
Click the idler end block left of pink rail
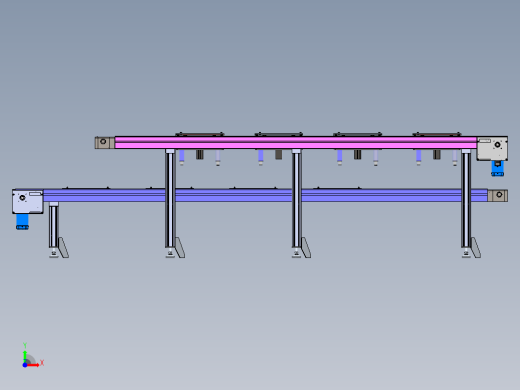coord(105,143)
